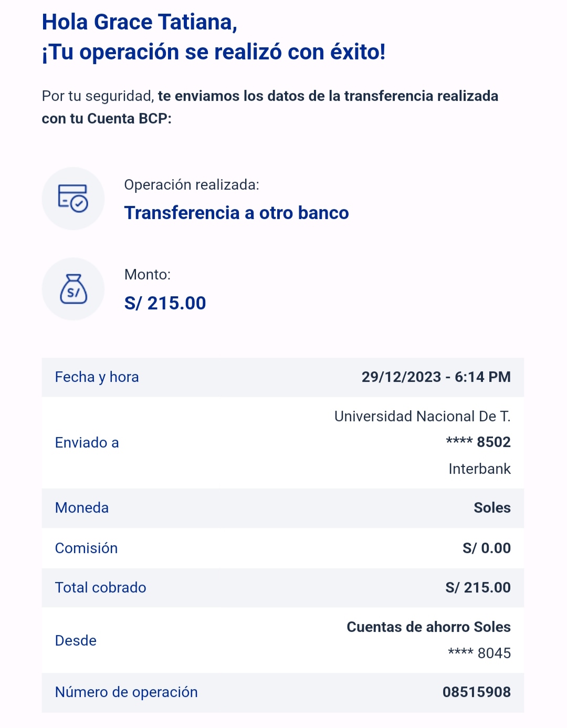This screenshot has height=728, width=567.
Task: Click the Comisión value S/ 0.00
Action: 486,548
